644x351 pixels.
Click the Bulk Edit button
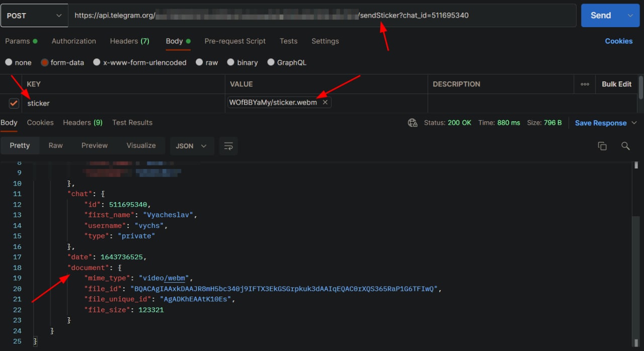click(616, 84)
